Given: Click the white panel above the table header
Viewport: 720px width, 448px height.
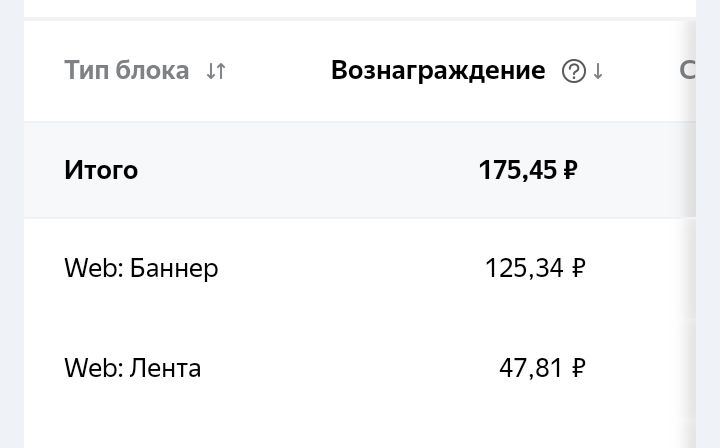Looking at the screenshot, I should coord(360,8).
